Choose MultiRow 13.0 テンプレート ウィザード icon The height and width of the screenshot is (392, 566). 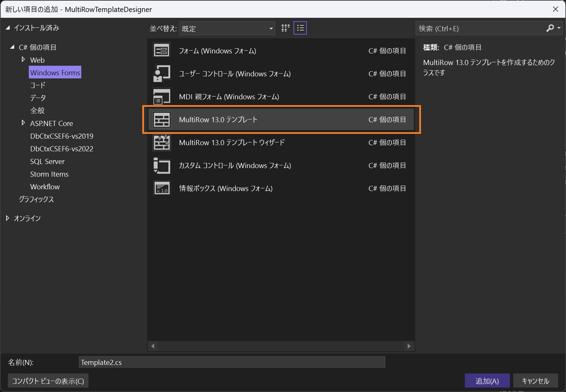161,142
